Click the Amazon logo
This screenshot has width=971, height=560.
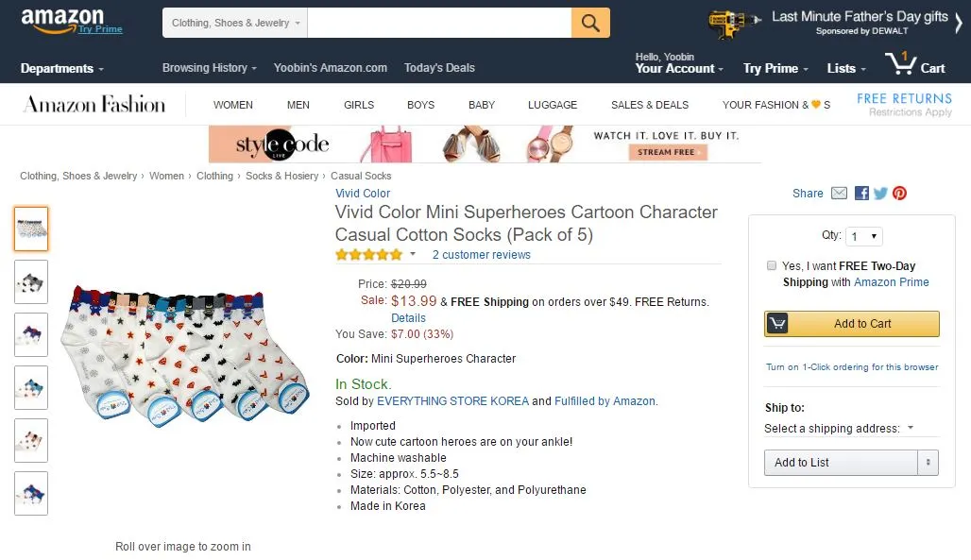(62, 19)
